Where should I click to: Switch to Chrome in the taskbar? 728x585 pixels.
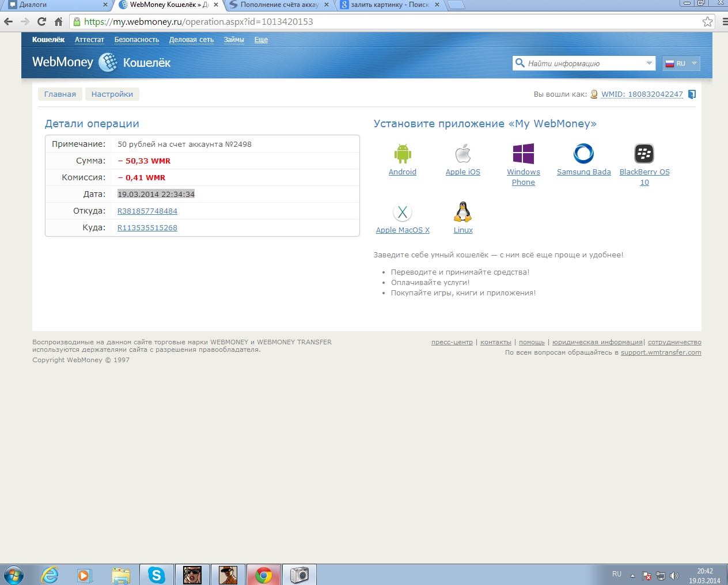point(264,575)
